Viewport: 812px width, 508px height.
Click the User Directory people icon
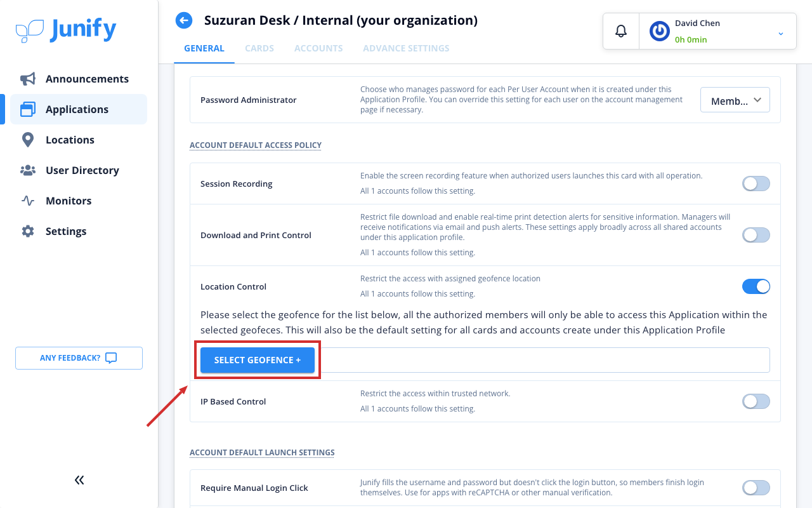coord(28,170)
